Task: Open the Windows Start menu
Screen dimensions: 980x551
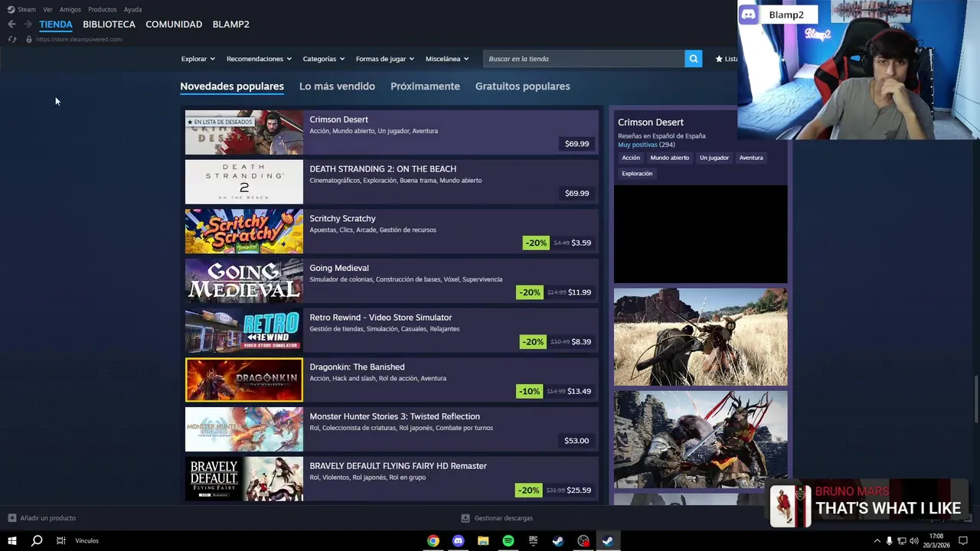Action: click(x=12, y=540)
